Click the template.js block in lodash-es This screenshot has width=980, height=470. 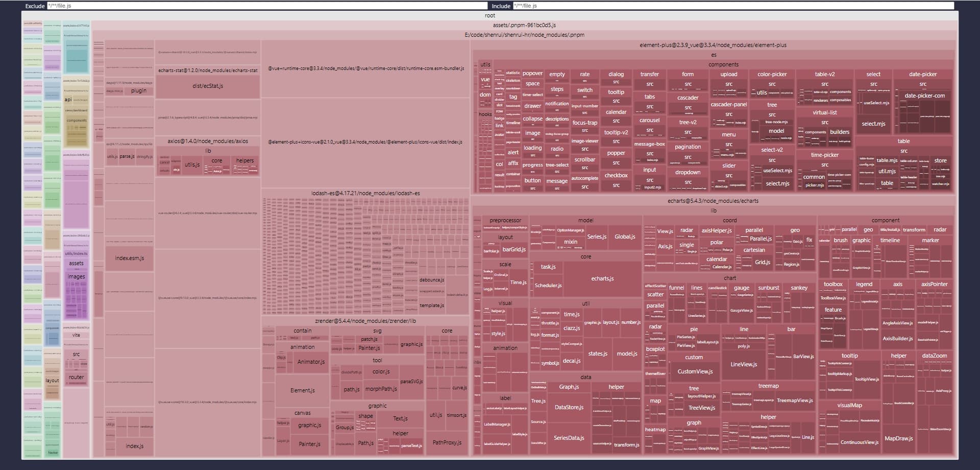(x=432, y=306)
